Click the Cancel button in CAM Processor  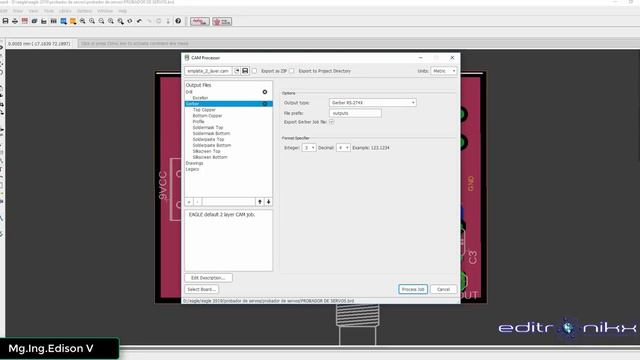[443, 289]
